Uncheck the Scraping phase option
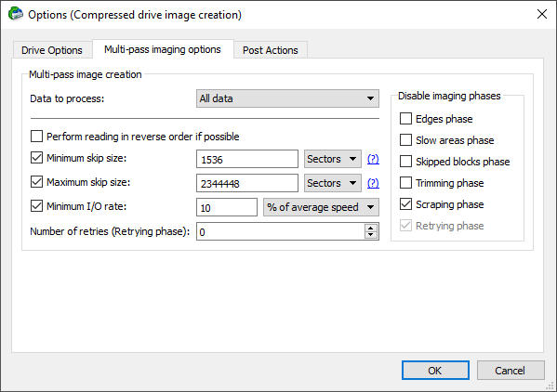 coord(405,204)
